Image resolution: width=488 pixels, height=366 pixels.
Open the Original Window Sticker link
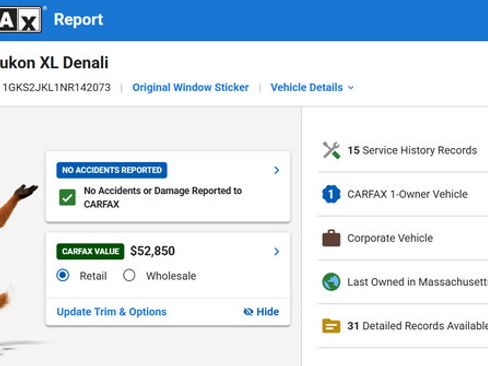pos(190,87)
